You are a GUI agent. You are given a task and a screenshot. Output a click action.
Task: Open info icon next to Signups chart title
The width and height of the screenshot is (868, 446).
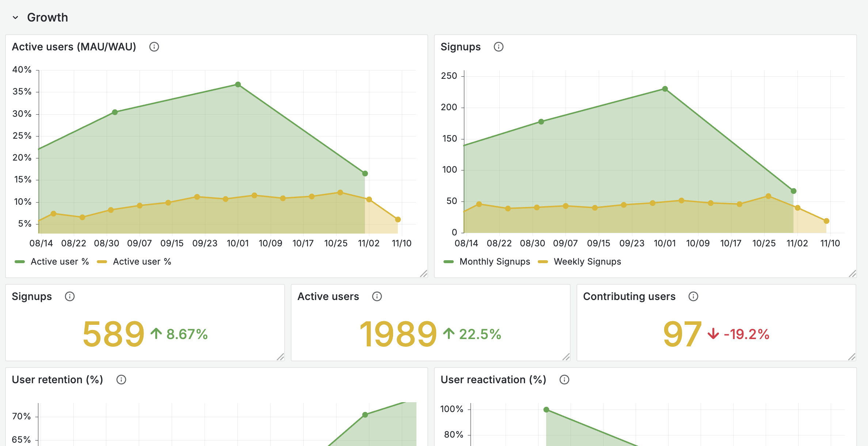click(499, 47)
